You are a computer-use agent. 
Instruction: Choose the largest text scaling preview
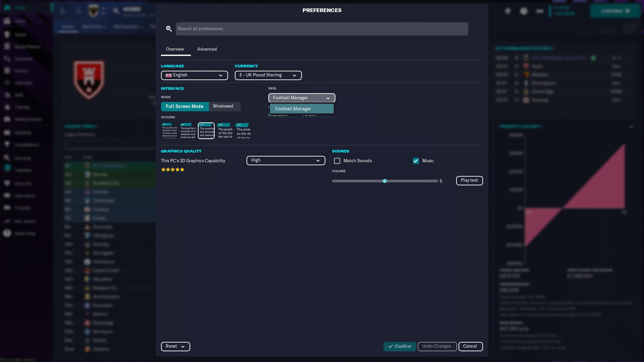tap(244, 131)
